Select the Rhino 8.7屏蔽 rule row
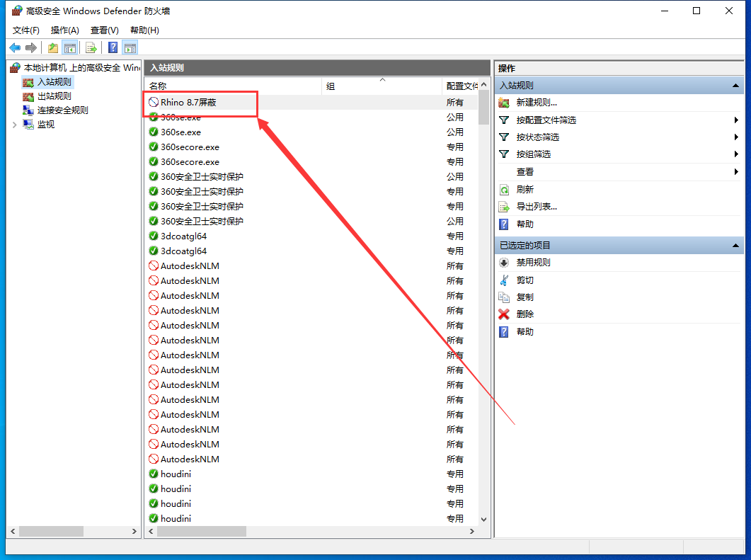 312,102
